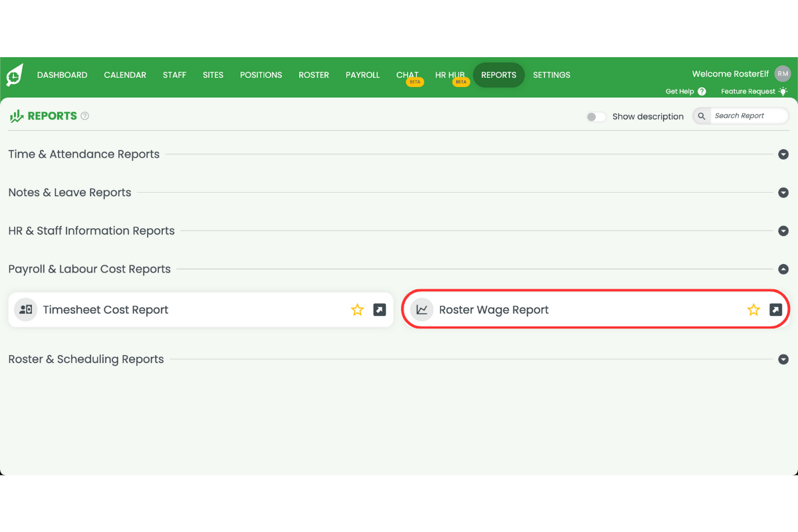This screenshot has width=798, height=532.
Task: Collapse the Payroll & Labour Cost Reports section
Action: click(x=783, y=269)
